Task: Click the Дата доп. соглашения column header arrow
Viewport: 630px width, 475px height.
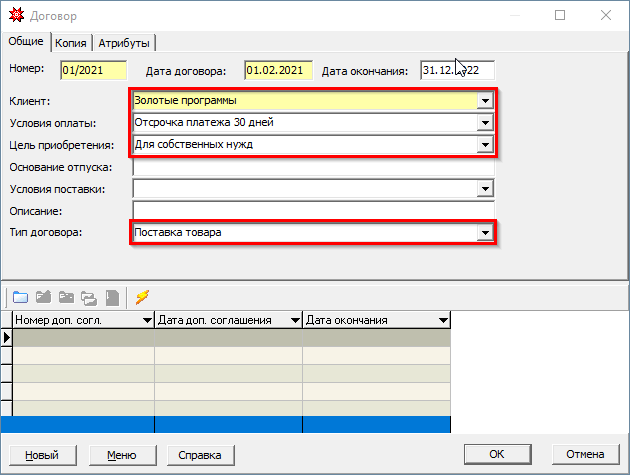Action: [x=295, y=320]
